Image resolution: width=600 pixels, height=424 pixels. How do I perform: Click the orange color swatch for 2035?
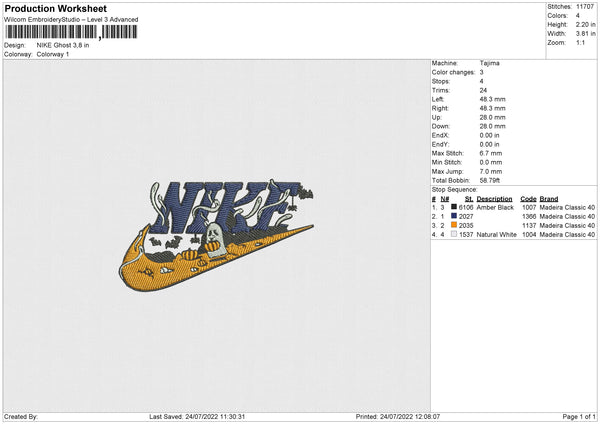click(x=454, y=225)
